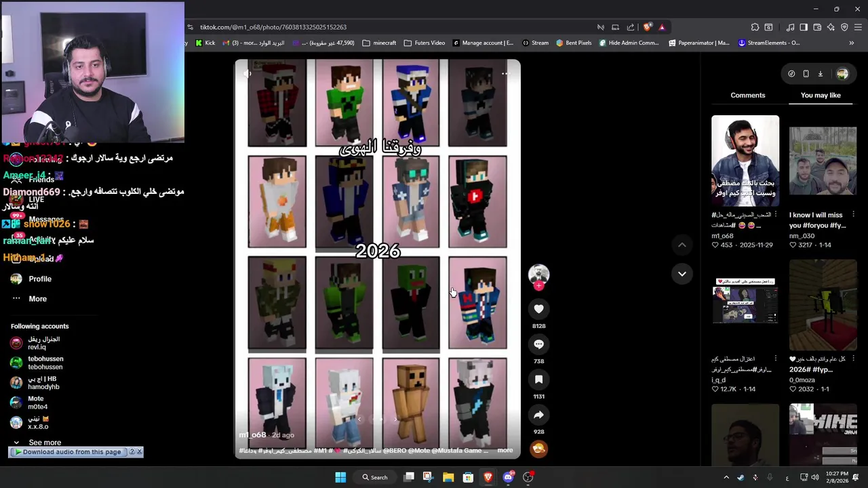
Task: Mute the post with speaker icon
Action: click(x=248, y=73)
